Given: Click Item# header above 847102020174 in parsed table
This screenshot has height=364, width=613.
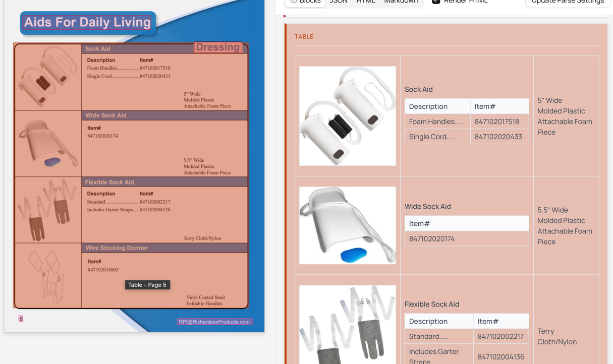Looking at the screenshot, I should pos(467,223).
